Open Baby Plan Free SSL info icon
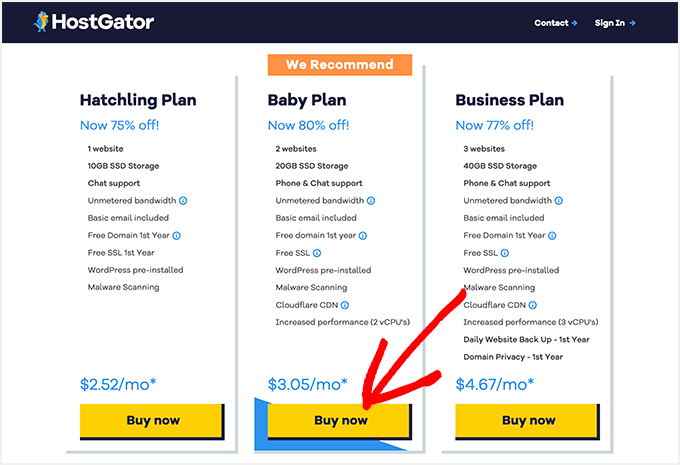 pyautogui.click(x=317, y=253)
